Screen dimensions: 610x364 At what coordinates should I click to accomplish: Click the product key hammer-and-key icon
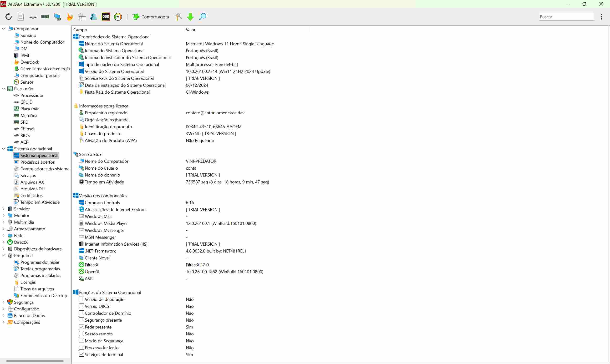[x=178, y=17]
